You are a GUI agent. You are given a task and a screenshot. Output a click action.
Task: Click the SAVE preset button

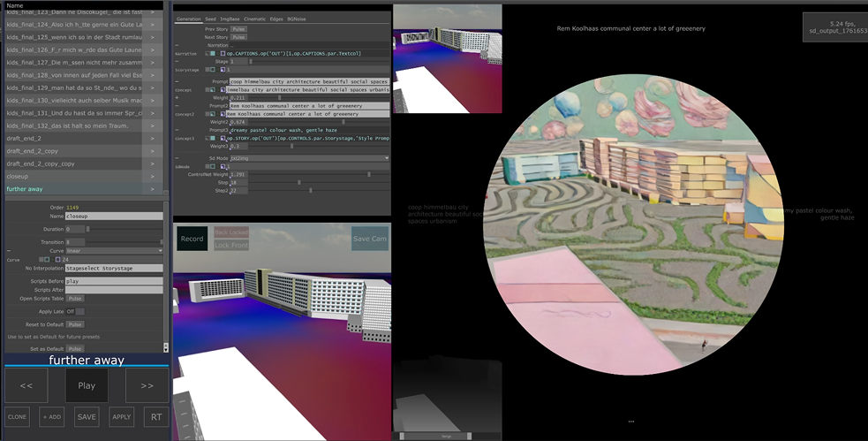[x=87, y=416]
